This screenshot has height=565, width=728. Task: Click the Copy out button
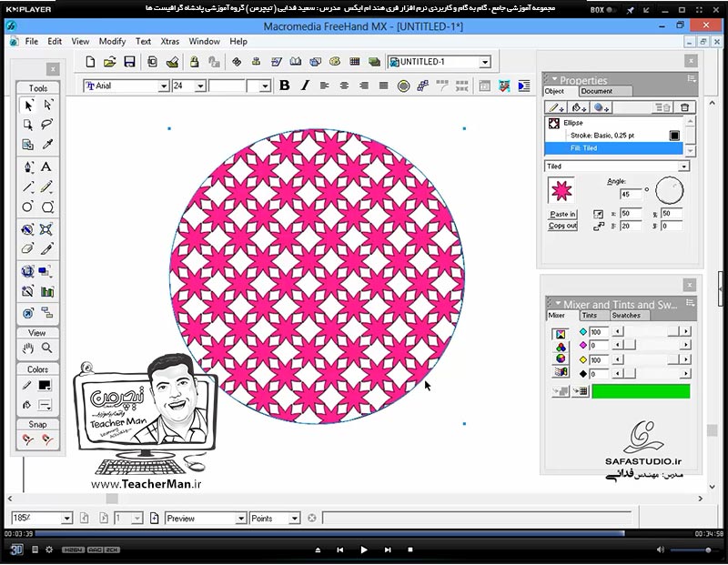coord(562,227)
